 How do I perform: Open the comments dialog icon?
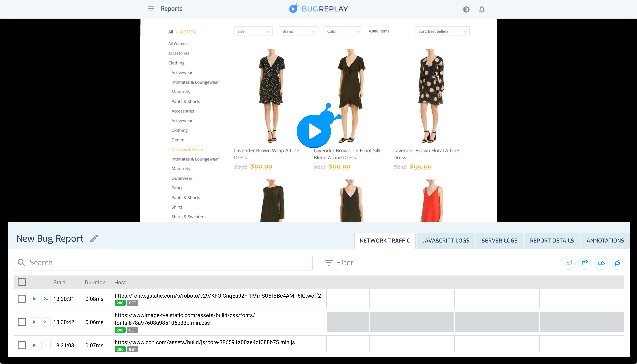coord(569,263)
